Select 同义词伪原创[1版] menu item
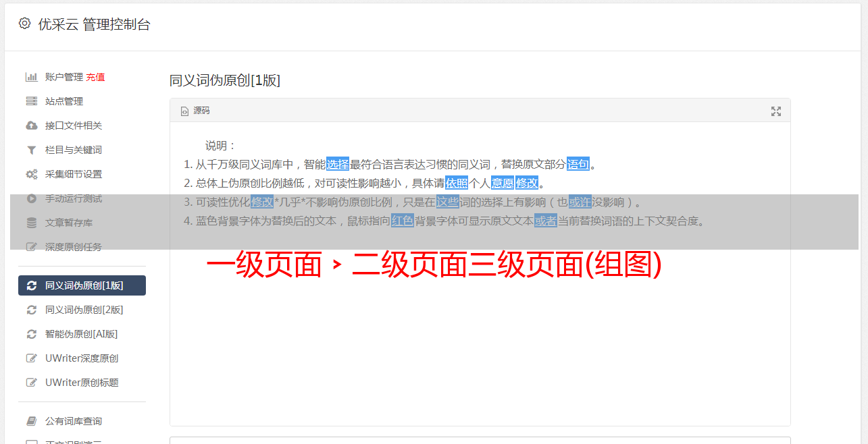The width and height of the screenshot is (868, 444). pyautogui.click(x=82, y=285)
